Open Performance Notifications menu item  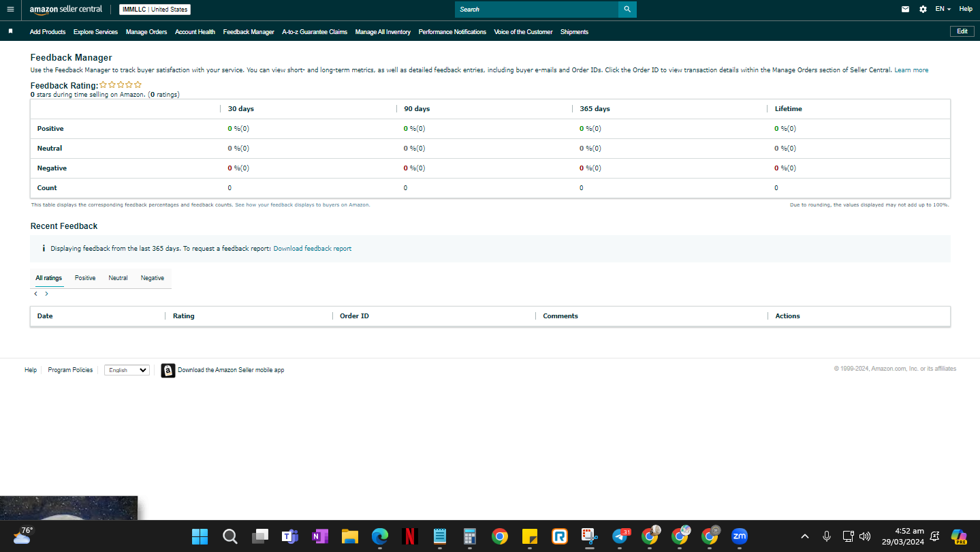tap(452, 32)
